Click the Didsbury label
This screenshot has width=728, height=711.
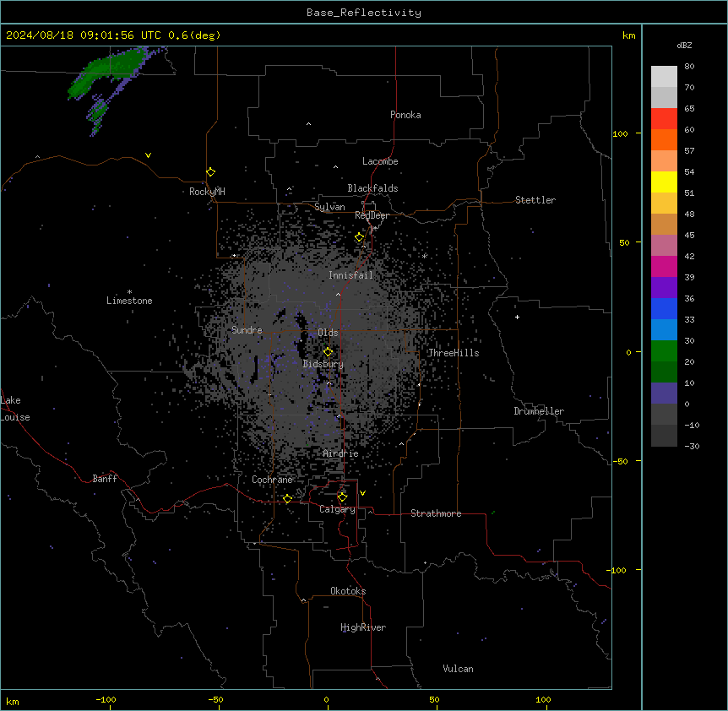click(x=323, y=364)
